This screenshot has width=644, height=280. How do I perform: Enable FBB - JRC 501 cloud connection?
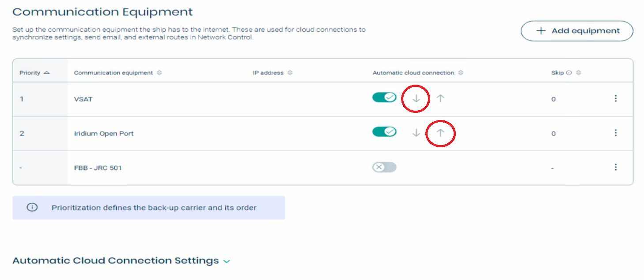click(x=384, y=167)
